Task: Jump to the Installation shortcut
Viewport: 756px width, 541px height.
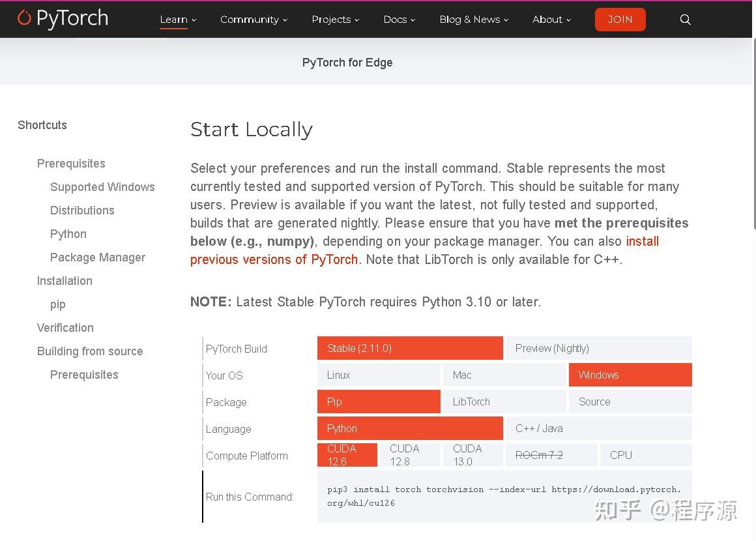Action: 65,281
